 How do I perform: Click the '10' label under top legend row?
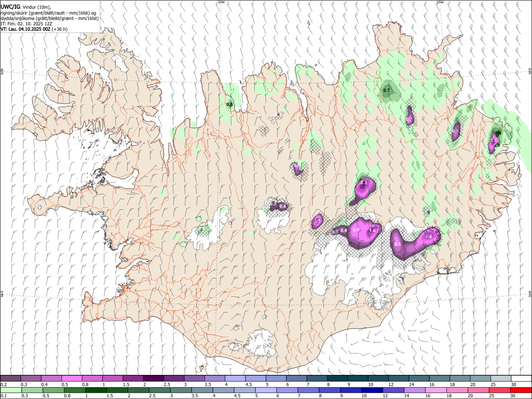370,384
